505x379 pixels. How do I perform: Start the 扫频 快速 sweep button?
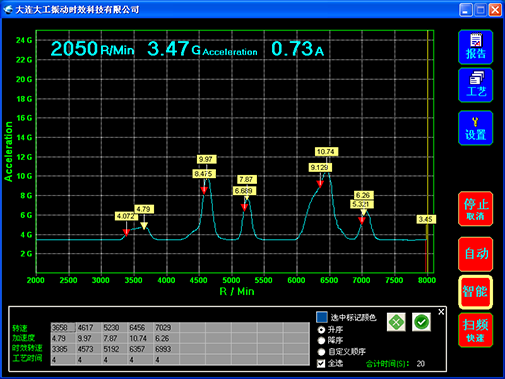point(475,330)
